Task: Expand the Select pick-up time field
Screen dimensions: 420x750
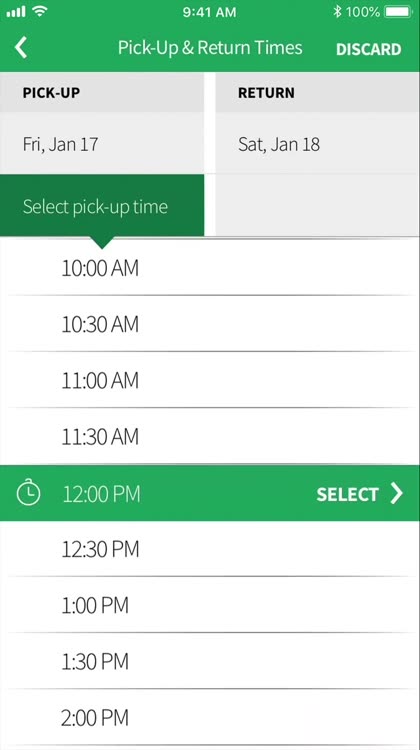Action: [x=102, y=206]
